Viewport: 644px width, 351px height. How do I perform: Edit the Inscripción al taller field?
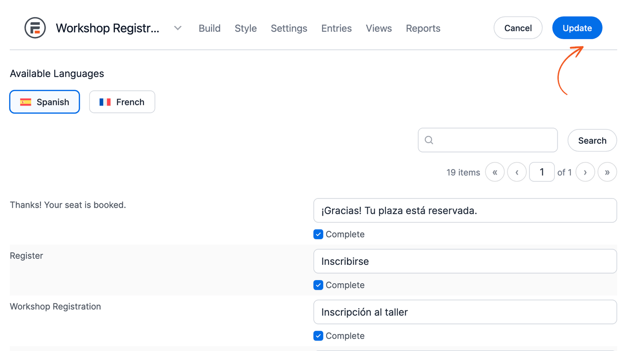click(x=465, y=312)
